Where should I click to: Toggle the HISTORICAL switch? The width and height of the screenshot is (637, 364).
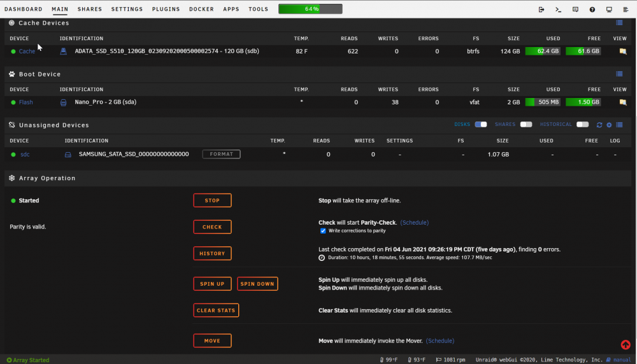point(583,125)
